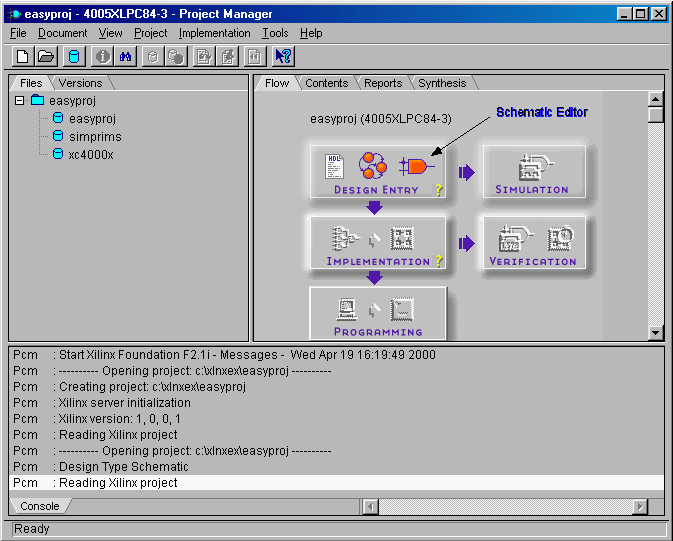Open the HDL Editor document icon

335,166
